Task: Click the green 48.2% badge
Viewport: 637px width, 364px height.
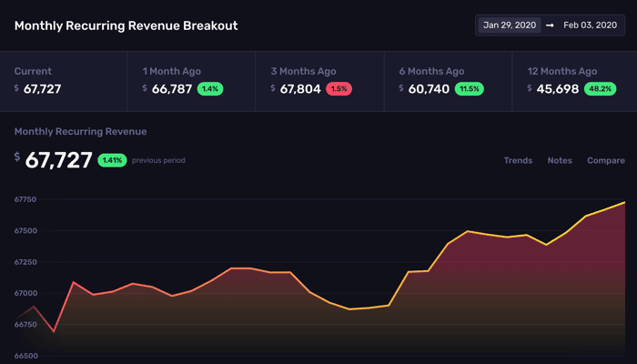Action: coord(600,88)
